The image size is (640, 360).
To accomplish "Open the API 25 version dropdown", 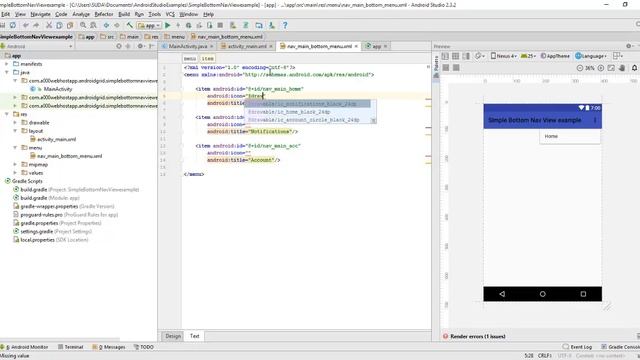I will coord(528,56).
